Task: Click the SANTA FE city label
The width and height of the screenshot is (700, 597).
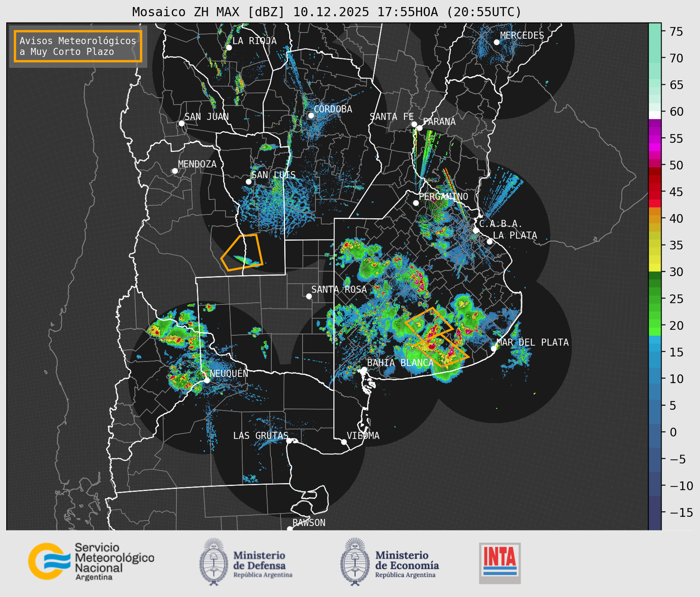Action: coord(392,117)
